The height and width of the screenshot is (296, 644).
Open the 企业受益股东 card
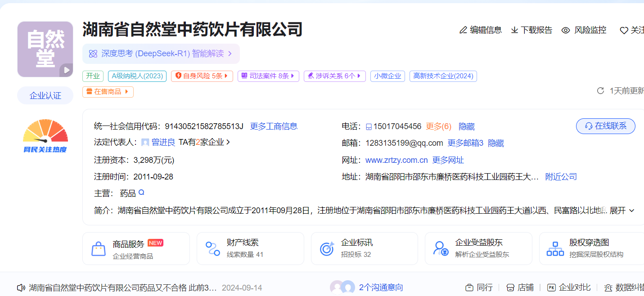pyautogui.click(x=478, y=248)
